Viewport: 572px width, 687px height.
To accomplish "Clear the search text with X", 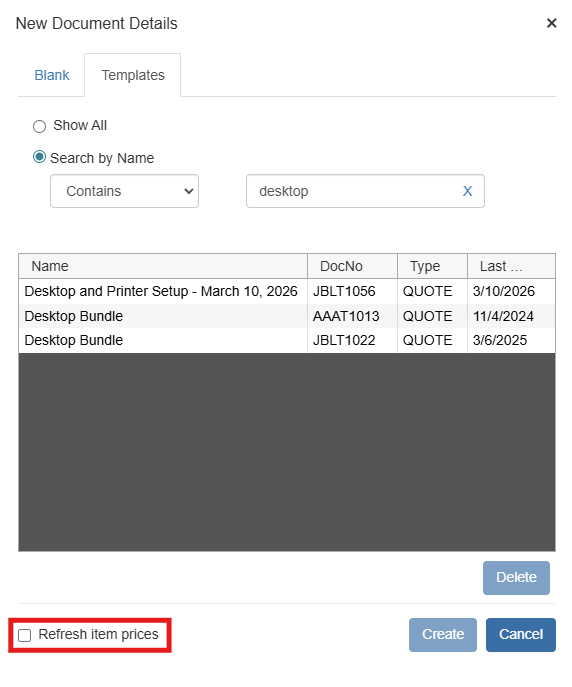I will [467, 191].
